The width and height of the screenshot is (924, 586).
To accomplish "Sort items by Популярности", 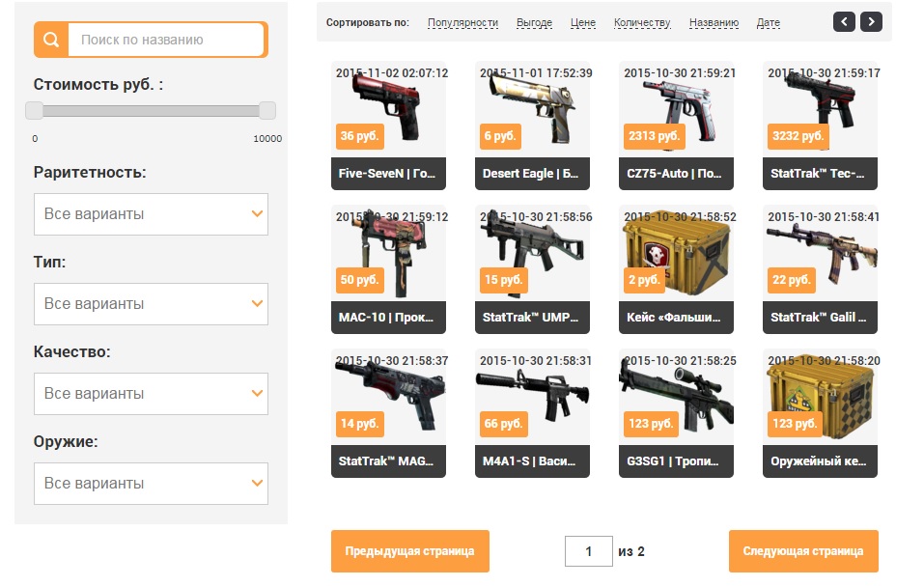I will (462, 22).
